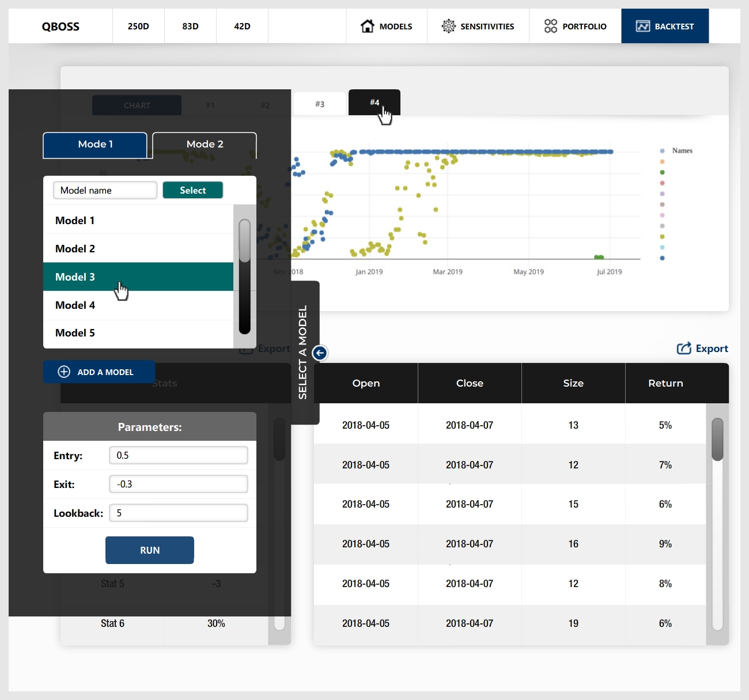Click the QBOSS logo
This screenshot has height=700, width=749.
pyautogui.click(x=60, y=27)
